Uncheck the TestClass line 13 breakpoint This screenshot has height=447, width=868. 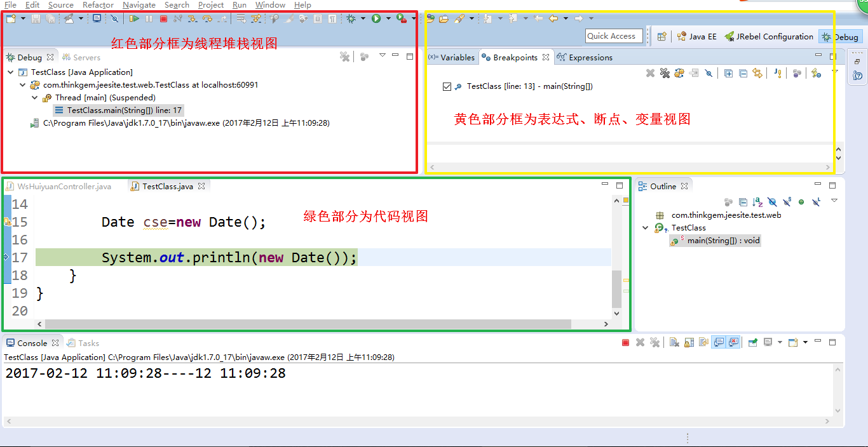(x=447, y=86)
